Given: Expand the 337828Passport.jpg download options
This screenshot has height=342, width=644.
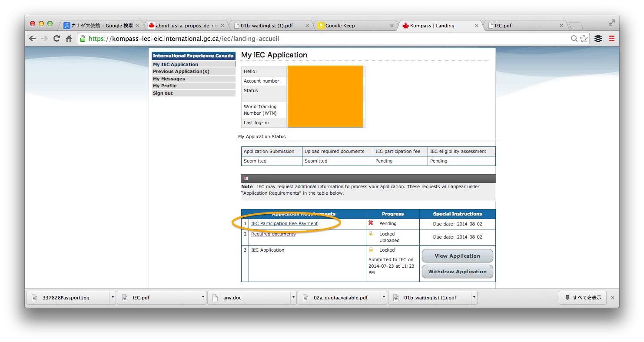Looking at the screenshot, I should tap(113, 298).
